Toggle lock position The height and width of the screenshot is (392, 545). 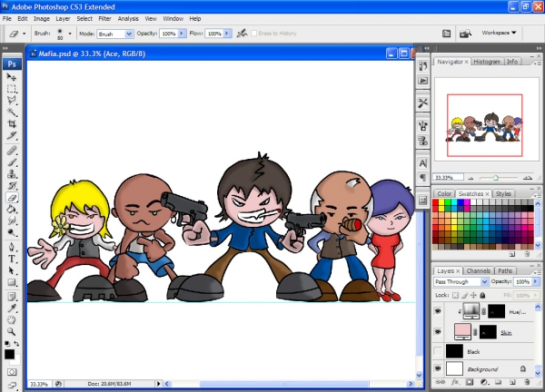pos(473,296)
